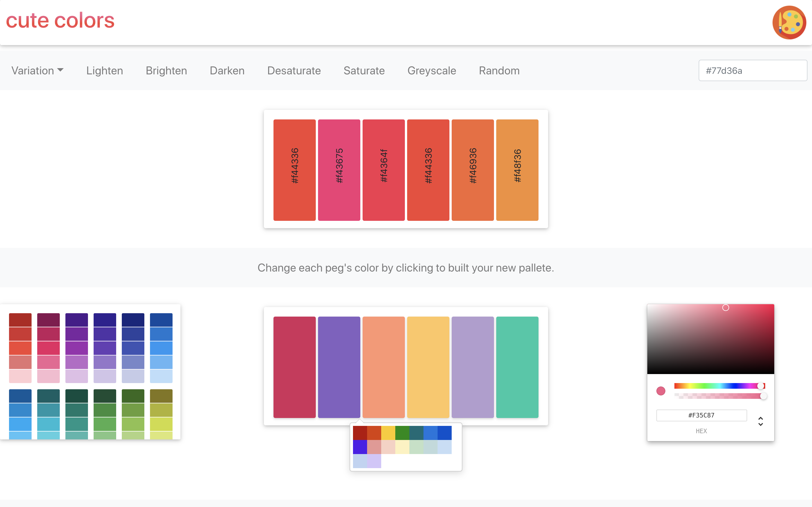Click the purple second peg
This screenshot has height=507, width=812.
click(339, 367)
